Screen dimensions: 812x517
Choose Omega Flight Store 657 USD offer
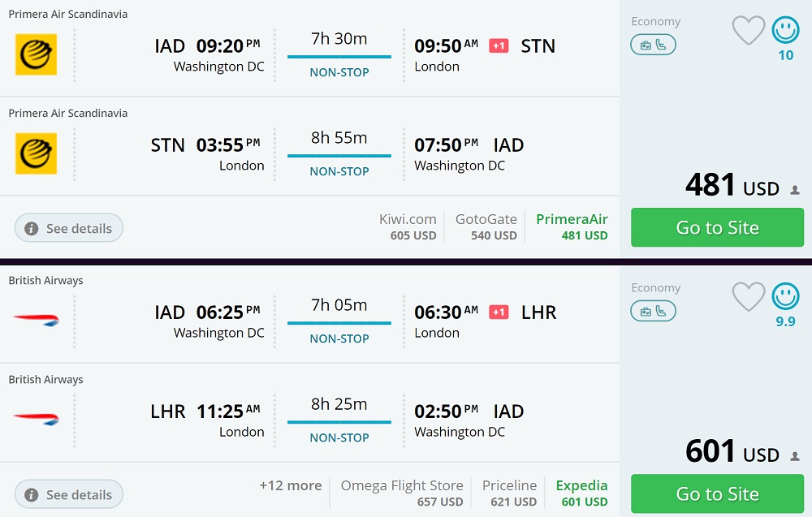402,493
